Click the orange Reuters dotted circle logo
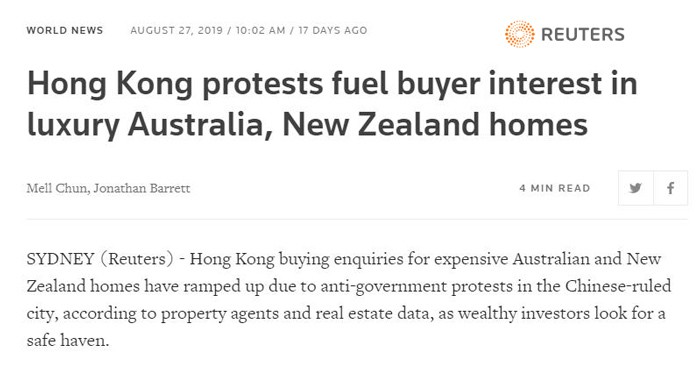This screenshot has height=370, width=700. pyautogui.click(x=520, y=34)
